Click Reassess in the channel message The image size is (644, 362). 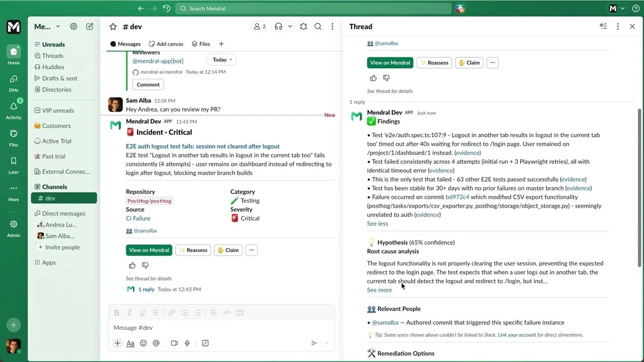[193, 250]
